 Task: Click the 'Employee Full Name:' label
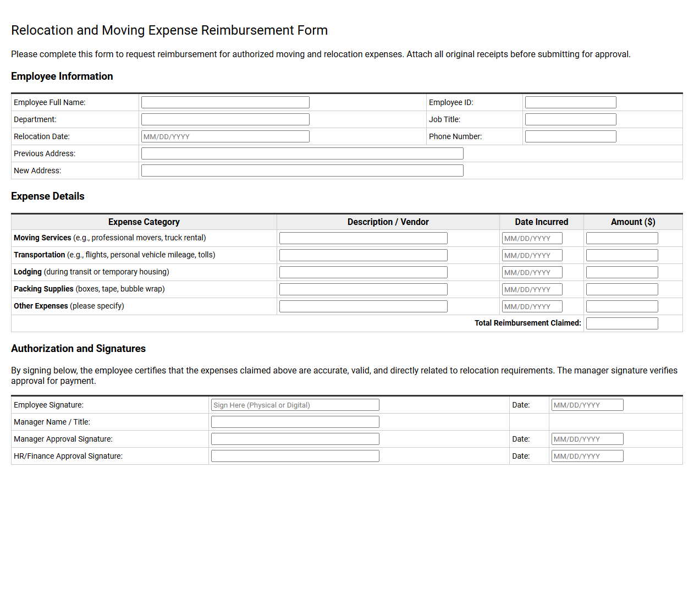click(49, 102)
